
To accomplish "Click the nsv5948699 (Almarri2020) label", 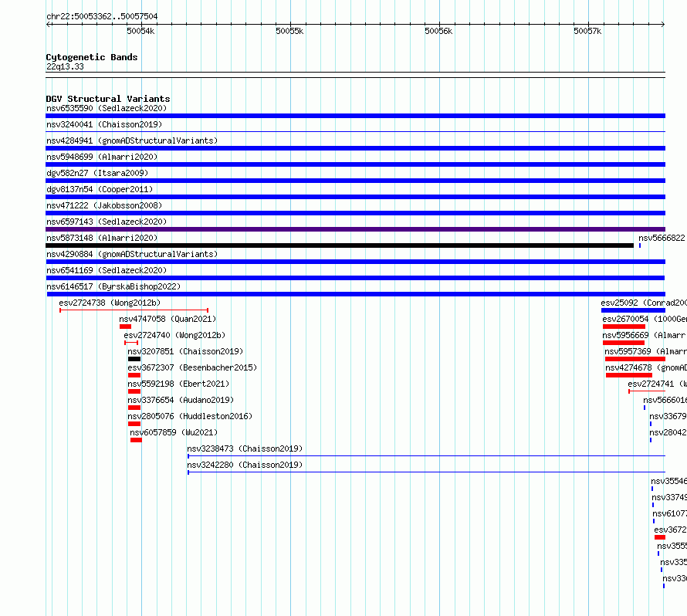I will 102,157.
